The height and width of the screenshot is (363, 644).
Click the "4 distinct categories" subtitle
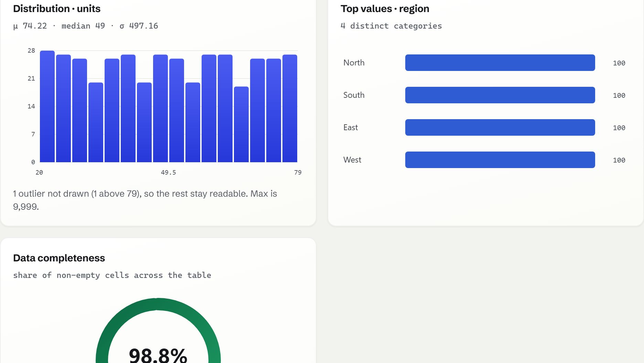pyautogui.click(x=391, y=26)
